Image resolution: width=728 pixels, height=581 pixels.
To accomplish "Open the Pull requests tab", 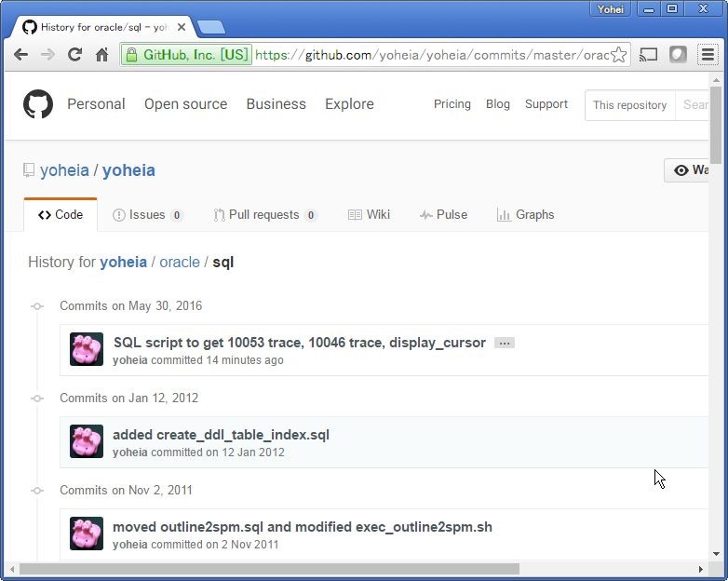I will click(x=264, y=214).
